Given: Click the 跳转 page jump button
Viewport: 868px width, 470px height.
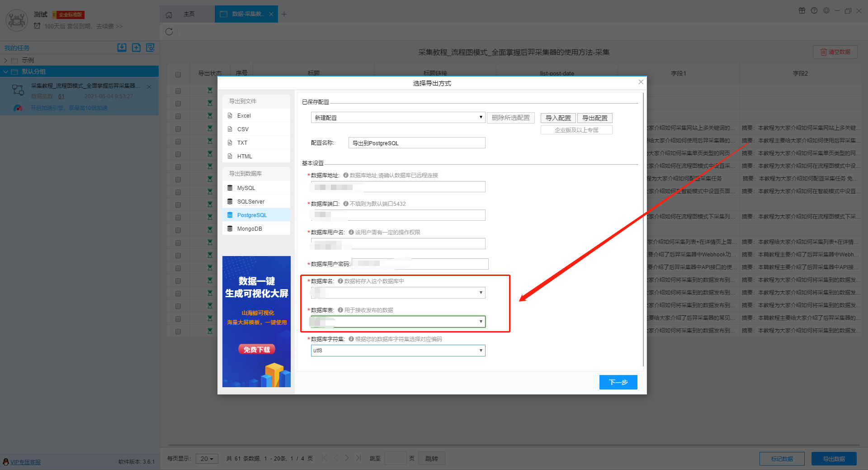Looking at the screenshot, I should point(432,459).
